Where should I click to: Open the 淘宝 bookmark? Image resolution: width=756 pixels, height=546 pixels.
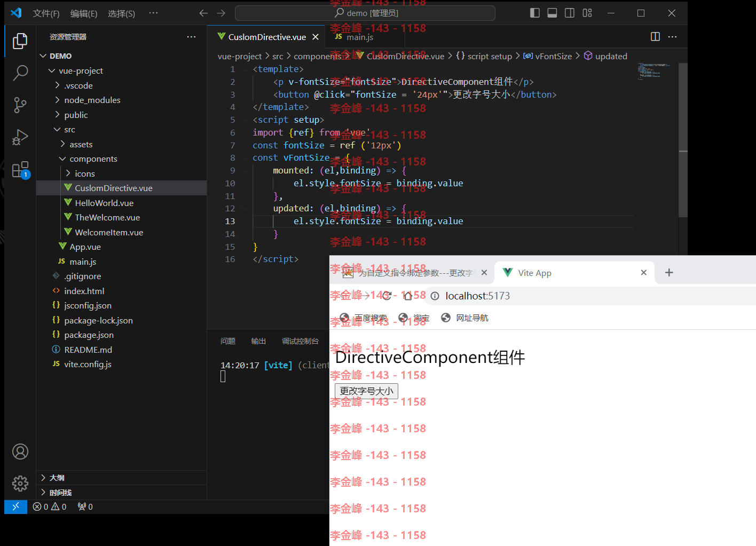[x=414, y=318]
